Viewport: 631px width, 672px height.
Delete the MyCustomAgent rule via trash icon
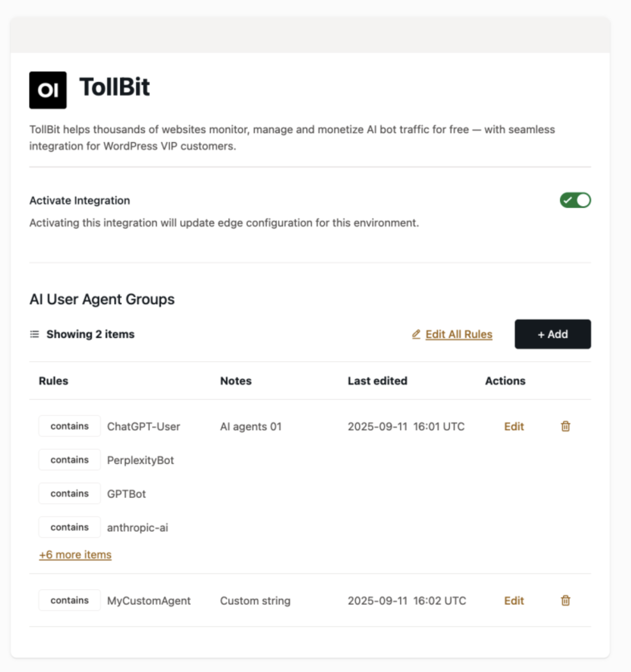[x=565, y=601]
